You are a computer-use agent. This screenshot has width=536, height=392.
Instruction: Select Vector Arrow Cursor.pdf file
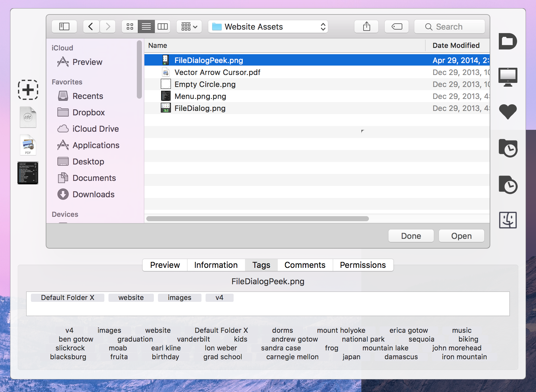click(x=317, y=72)
